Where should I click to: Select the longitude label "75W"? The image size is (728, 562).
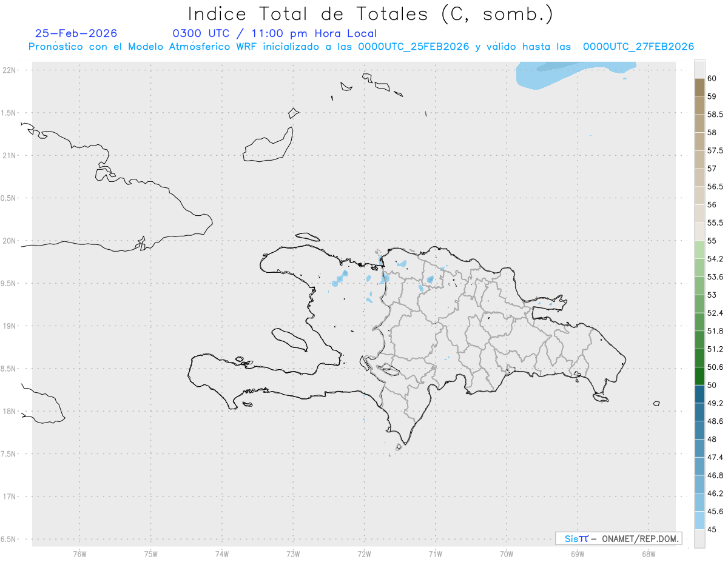pyautogui.click(x=150, y=554)
